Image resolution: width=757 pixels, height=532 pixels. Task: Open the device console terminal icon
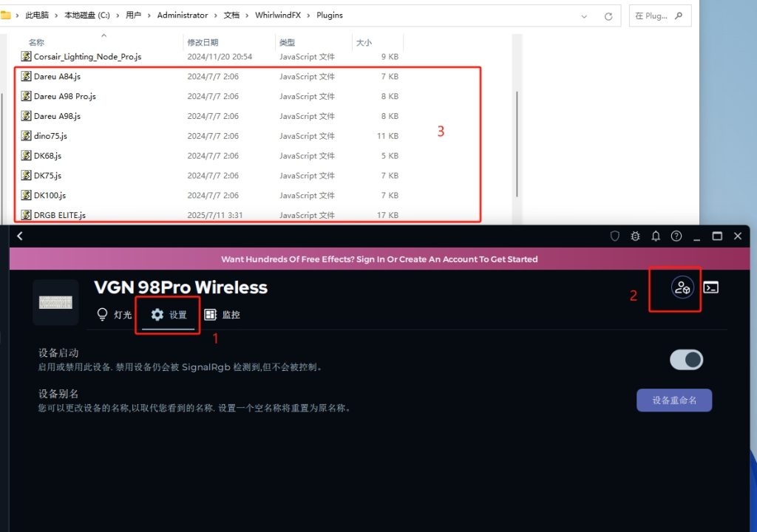tap(710, 287)
